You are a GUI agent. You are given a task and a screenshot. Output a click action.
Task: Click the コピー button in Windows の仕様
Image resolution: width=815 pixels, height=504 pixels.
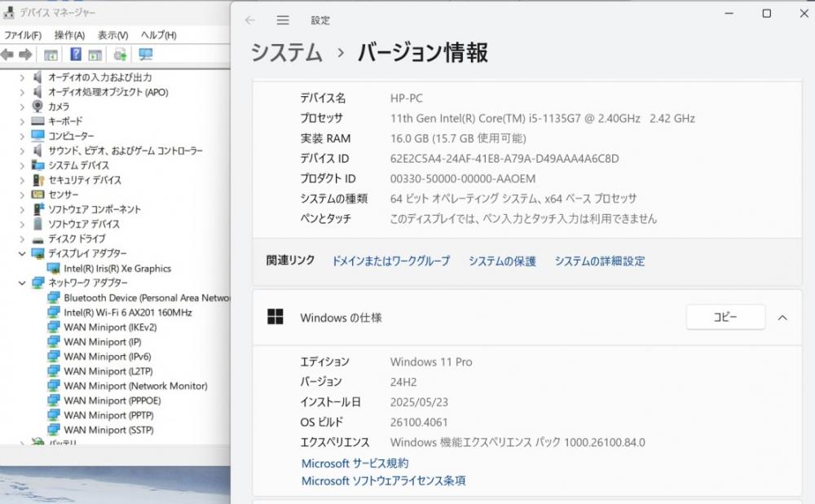coord(725,317)
